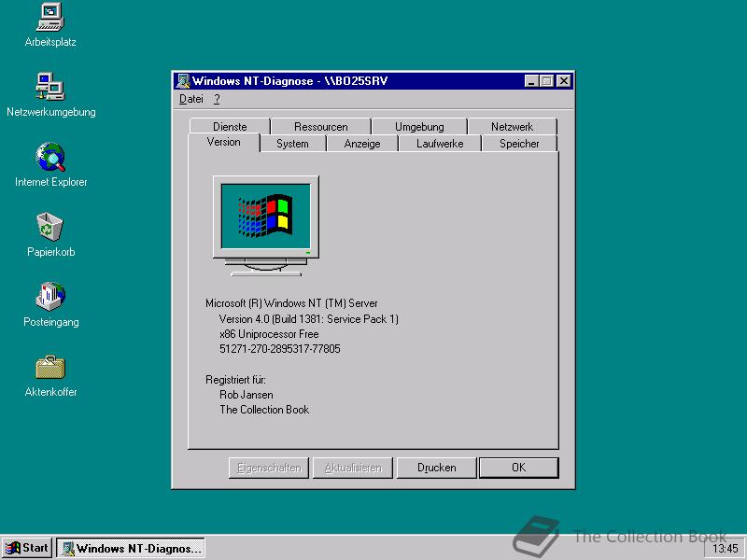Click the product ID 51271-270-2895317-77805
The image size is (747, 560).
click(280, 349)
